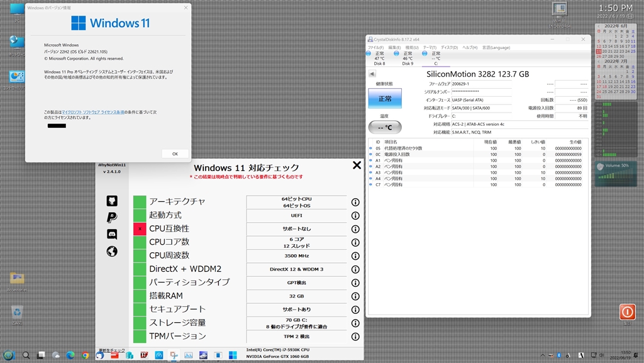
Task: Select Disk 8 drive in CrystalDiskInfo
Action: coord(379,59)
